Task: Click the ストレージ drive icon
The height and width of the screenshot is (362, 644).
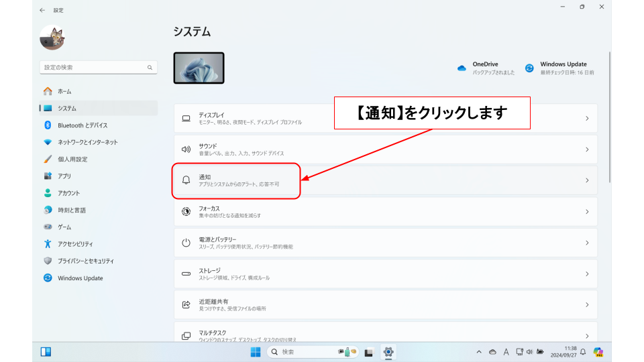Action: (x=186, y=274)
